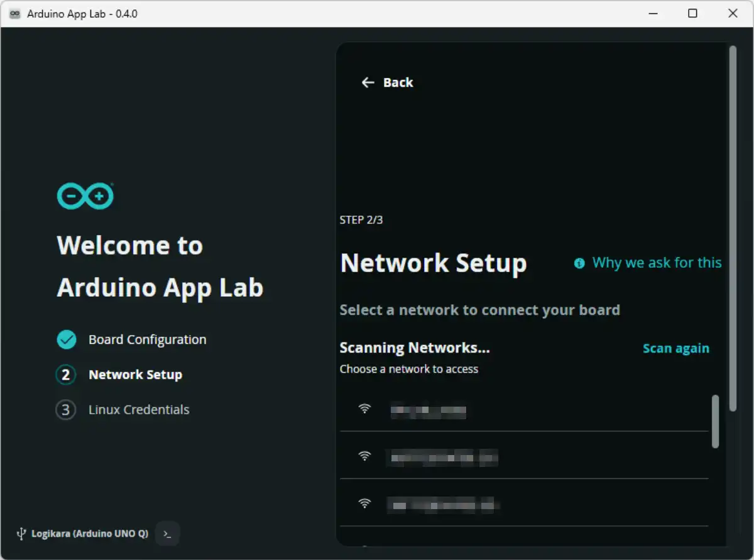Open the terminal with the >_ button

[167, 533]
